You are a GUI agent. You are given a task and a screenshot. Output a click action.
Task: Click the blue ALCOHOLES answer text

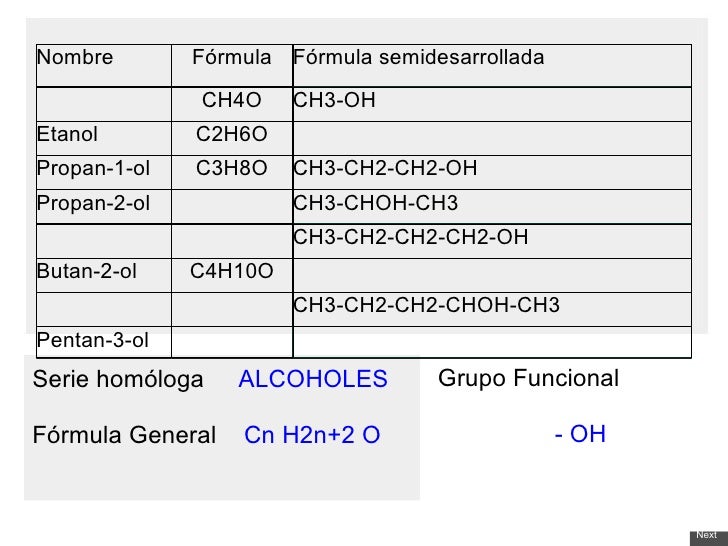pos(313,379)
